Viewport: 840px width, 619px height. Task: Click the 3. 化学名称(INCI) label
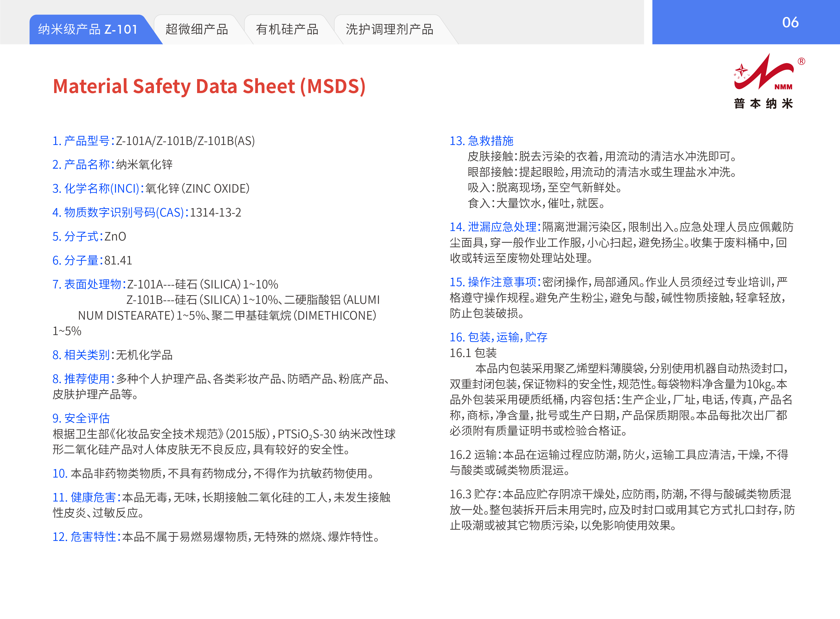pyautogui.click(x=97, y=188)
